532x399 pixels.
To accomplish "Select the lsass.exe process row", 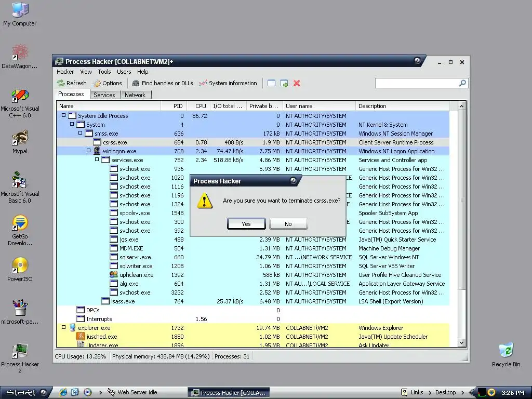I will (253, 301).
